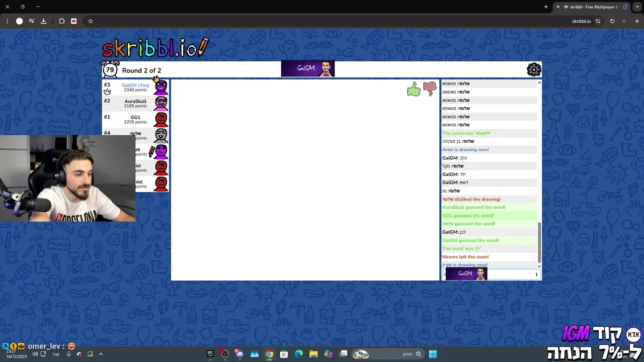Click chat scrollbar up arrow
This screenshot has width=644, height=362.
[x=539, y=82]
